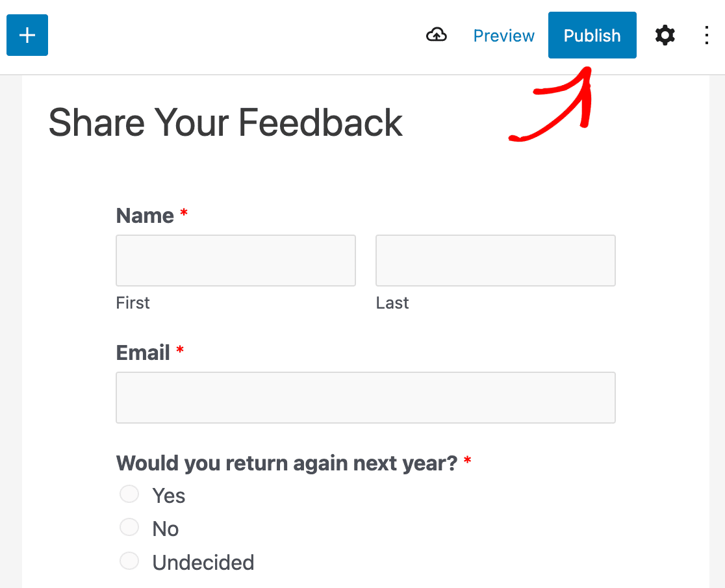Click the Share Your Feedback page title
725x588 pixels.
[x=225, y=123]
